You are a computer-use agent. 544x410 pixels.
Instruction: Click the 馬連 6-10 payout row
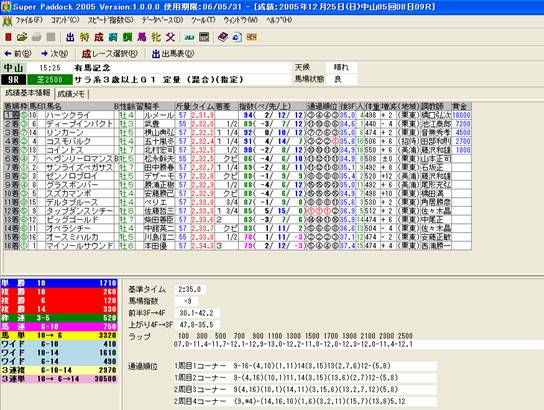tap(59, 326)
